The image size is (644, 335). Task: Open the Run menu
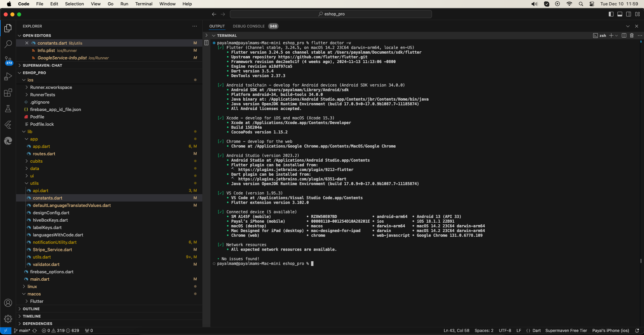124,4
